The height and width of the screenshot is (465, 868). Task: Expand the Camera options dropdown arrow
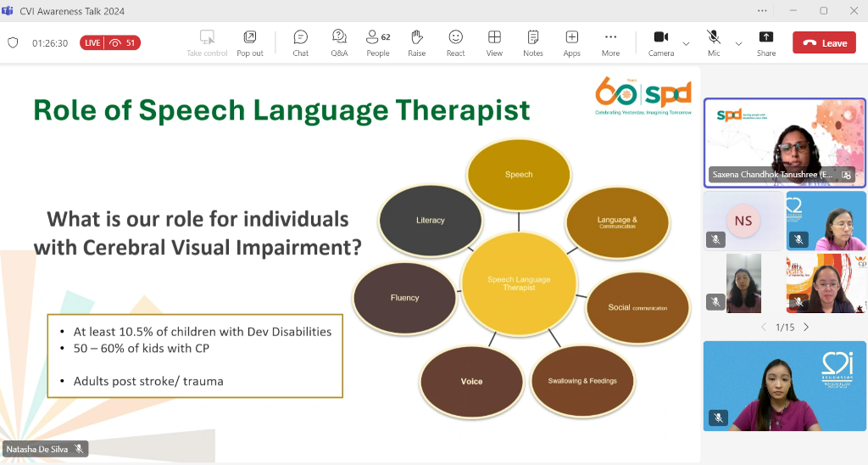(686, 43)
